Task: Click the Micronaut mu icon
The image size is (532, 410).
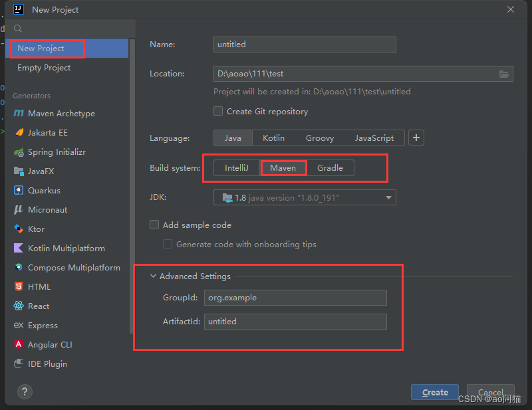Action: [x=19, y=209]
